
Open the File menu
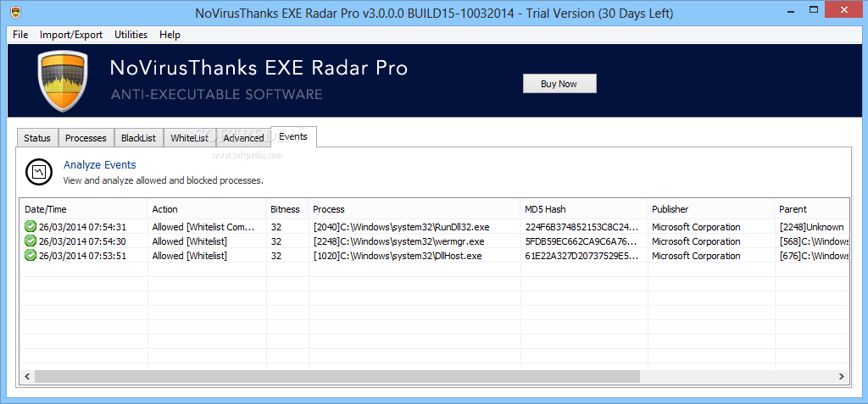click(20, 35)
